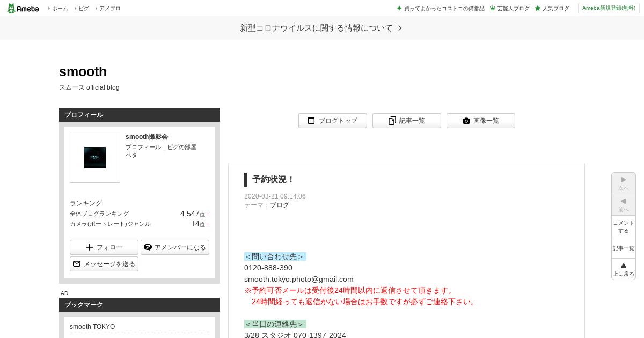Click the plus icon on フォロー button

point(90,247)
